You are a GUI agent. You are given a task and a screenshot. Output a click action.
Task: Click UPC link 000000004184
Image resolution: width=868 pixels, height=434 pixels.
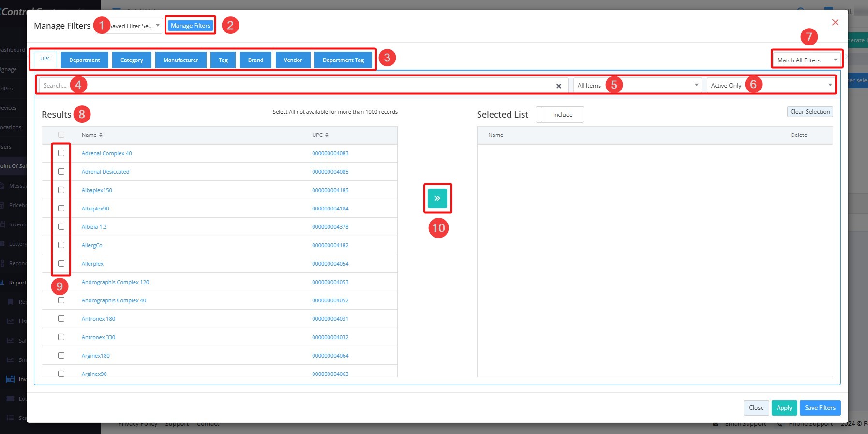[x=330, y=209]
